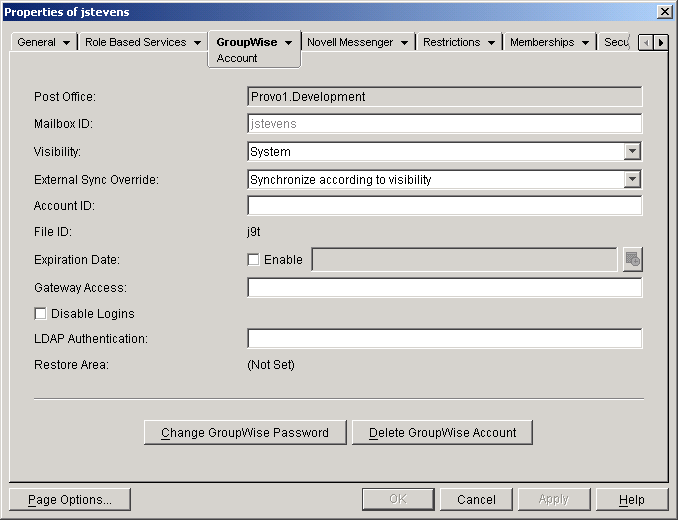Focus the Gateway Access input field

[445, 287]
